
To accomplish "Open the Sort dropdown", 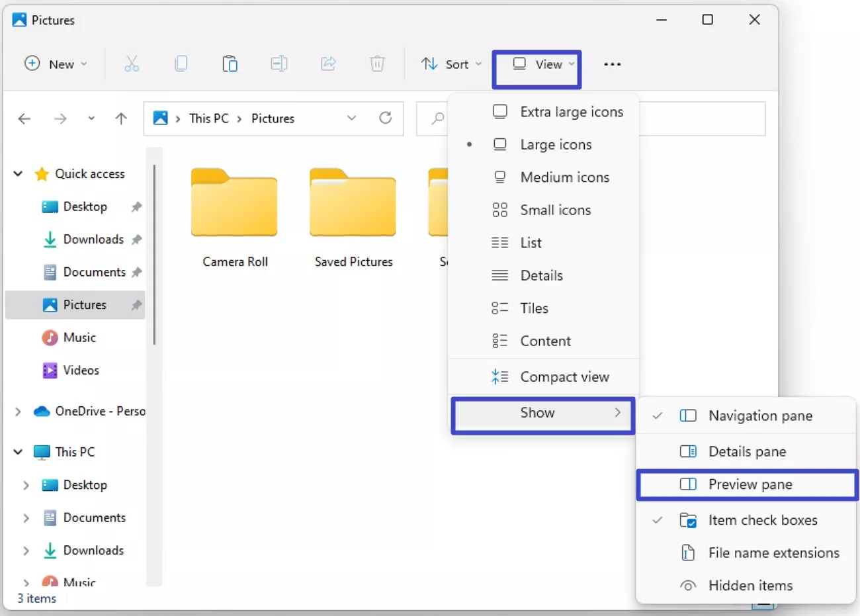I will [451, 64].
